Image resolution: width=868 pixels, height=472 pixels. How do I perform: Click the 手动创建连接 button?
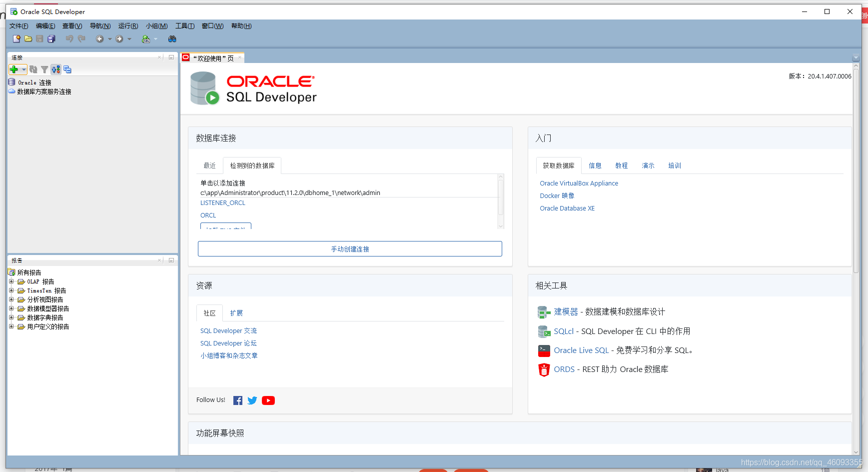pos(350,249)
